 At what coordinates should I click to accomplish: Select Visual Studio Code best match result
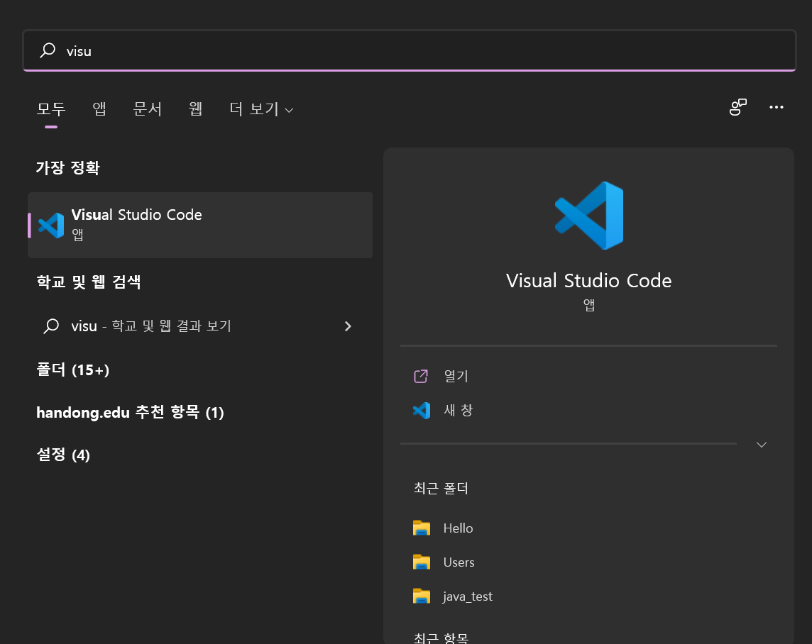pos(200,225)
